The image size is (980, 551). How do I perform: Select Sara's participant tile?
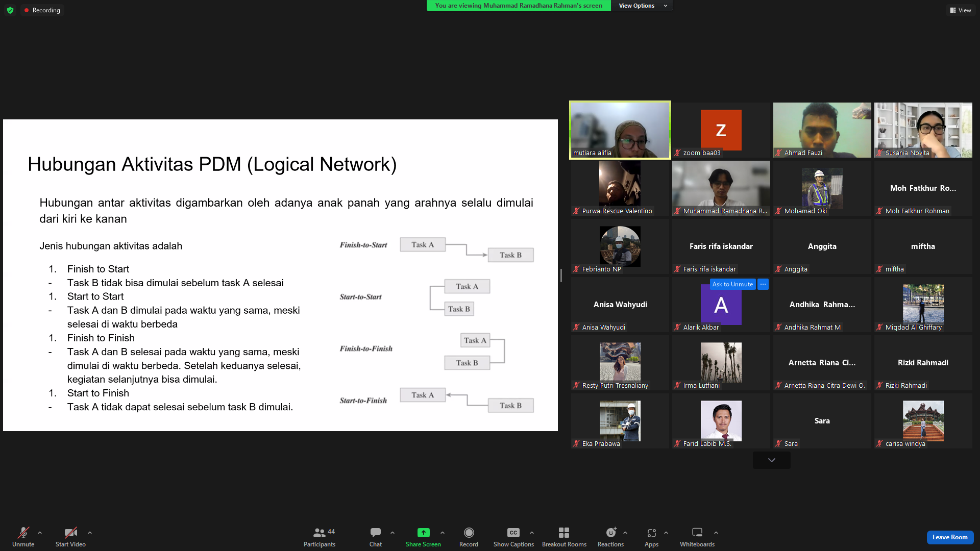coord(822,421)
